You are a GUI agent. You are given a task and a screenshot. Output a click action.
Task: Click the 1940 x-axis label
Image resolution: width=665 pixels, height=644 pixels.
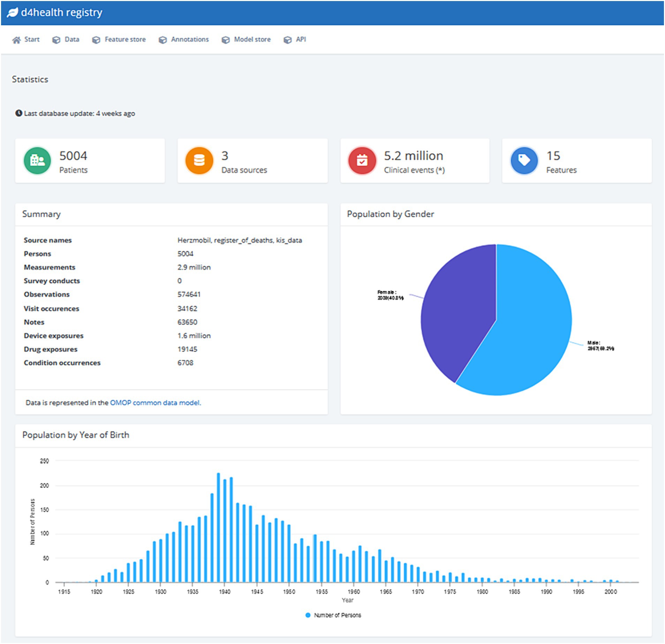[225, 592]
